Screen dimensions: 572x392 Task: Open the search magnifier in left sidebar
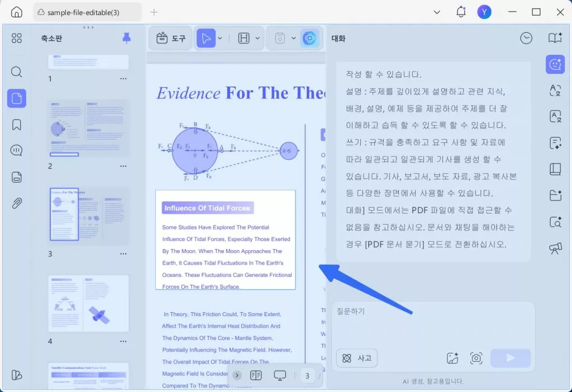(16, 72)
